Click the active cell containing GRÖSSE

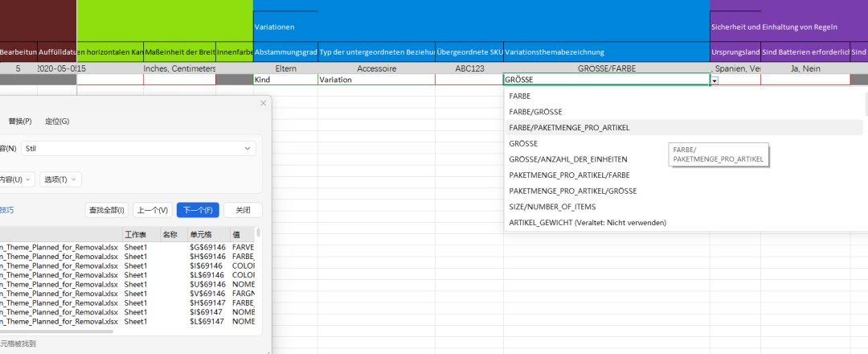tap(606, 80)
